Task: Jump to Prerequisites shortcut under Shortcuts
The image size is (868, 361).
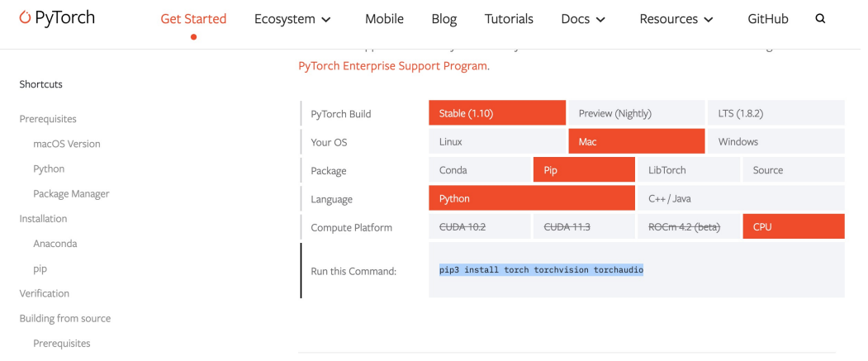Action: coord(48,119)
